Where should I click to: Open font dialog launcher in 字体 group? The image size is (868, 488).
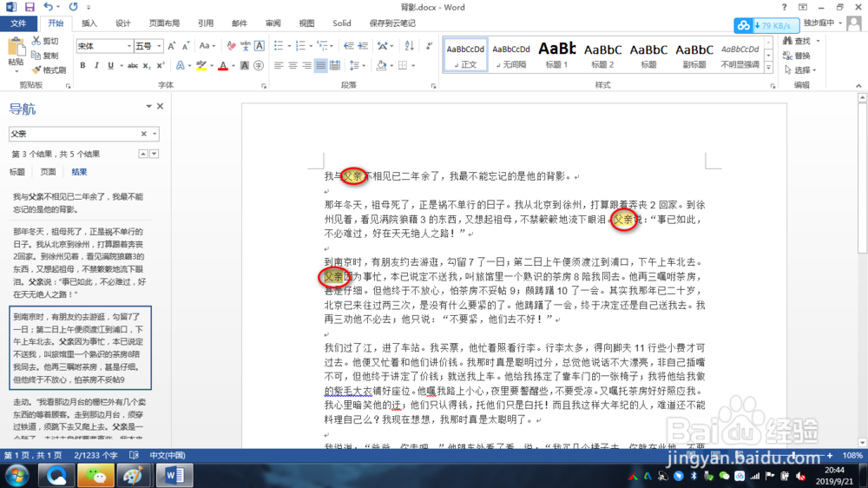tap(264, 86)
